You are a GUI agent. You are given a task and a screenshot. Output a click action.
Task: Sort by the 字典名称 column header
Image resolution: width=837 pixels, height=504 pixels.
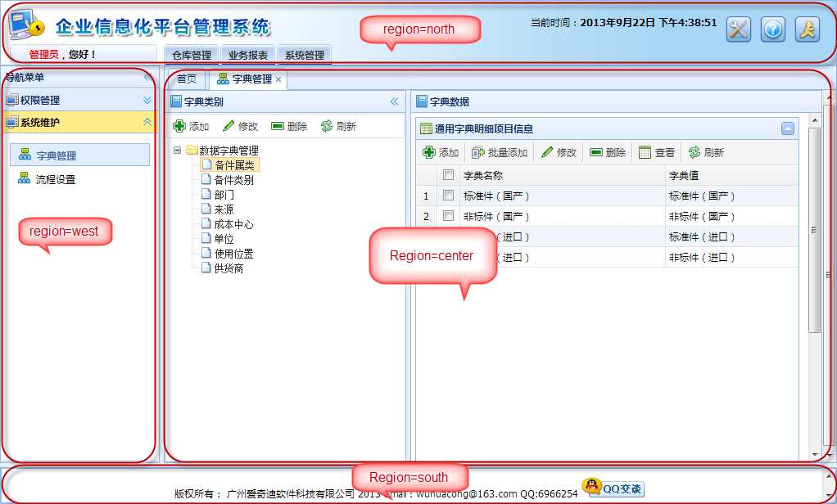coord(562,175)
